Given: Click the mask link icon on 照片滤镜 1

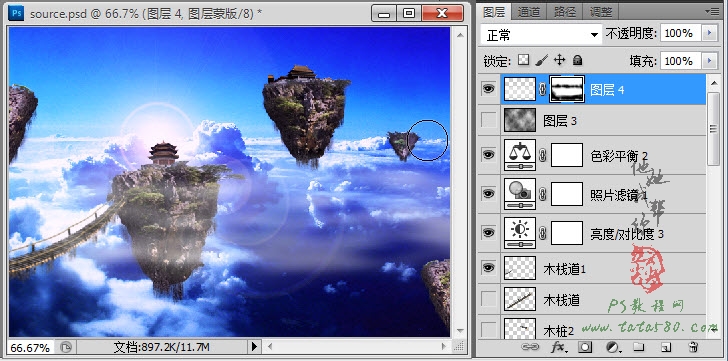Looking at the screenshot, I should click(543, 194).
